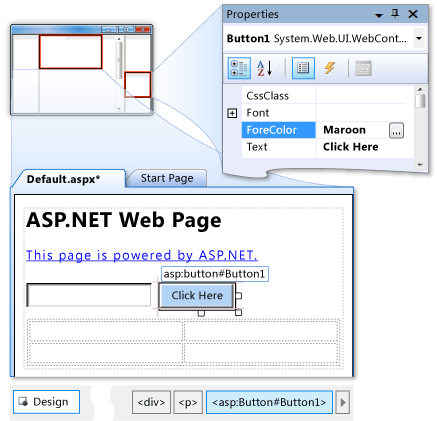
Task: Sort properties alphabetically
Action: [x=265, y=68]
